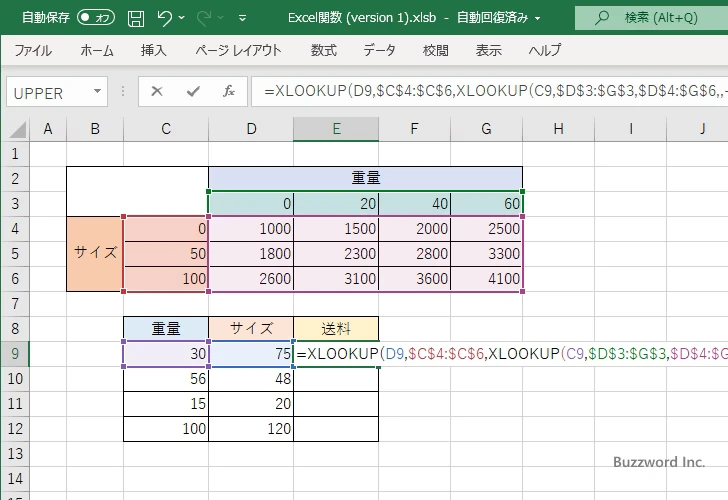Click the サイズ header cell D8
The image size is (728, 500).
(251, 329)
